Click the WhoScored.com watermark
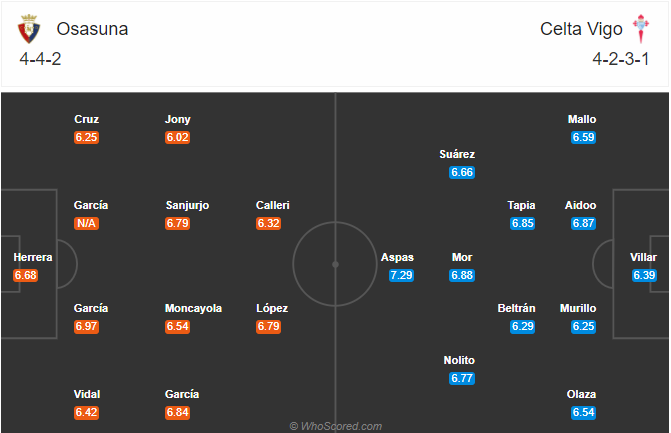Screen dimensions: 671x433 click(x=336, y=426)
